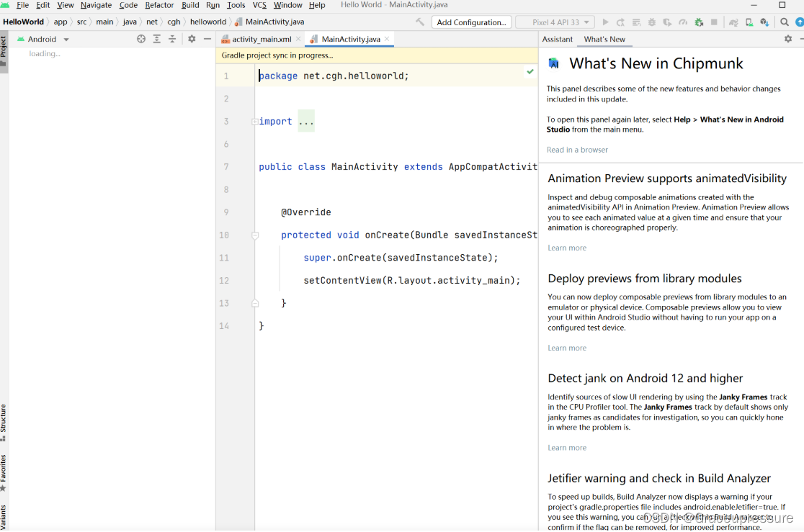Expand the folded import block
Viewport: 804px width, 532px height.
tap(254, 122)
